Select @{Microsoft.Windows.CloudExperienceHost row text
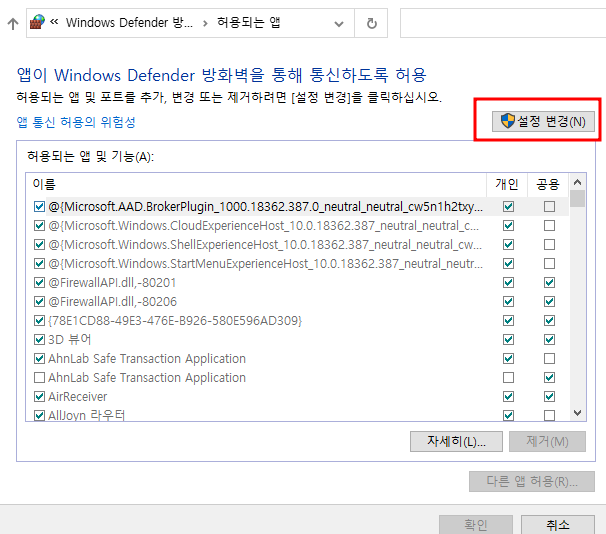The image size is (606, 534). (264, 225)
